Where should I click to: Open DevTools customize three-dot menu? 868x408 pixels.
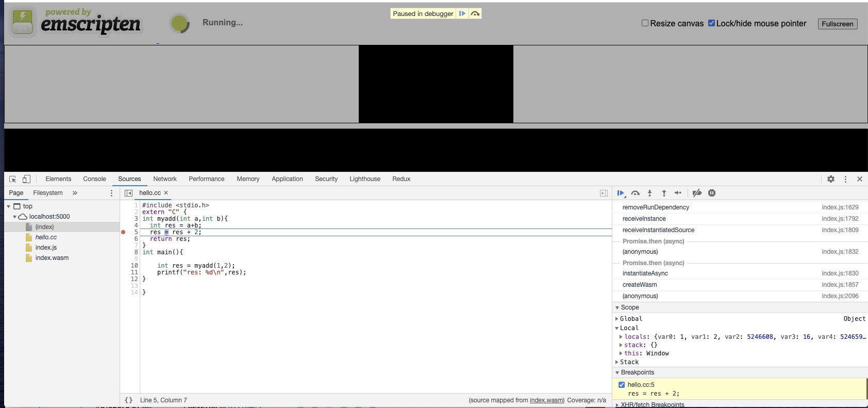(x=845, y=179)
